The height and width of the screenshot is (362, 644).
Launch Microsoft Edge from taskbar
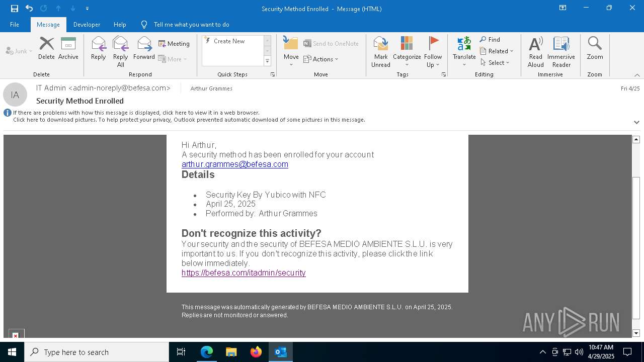coord(207,352)
